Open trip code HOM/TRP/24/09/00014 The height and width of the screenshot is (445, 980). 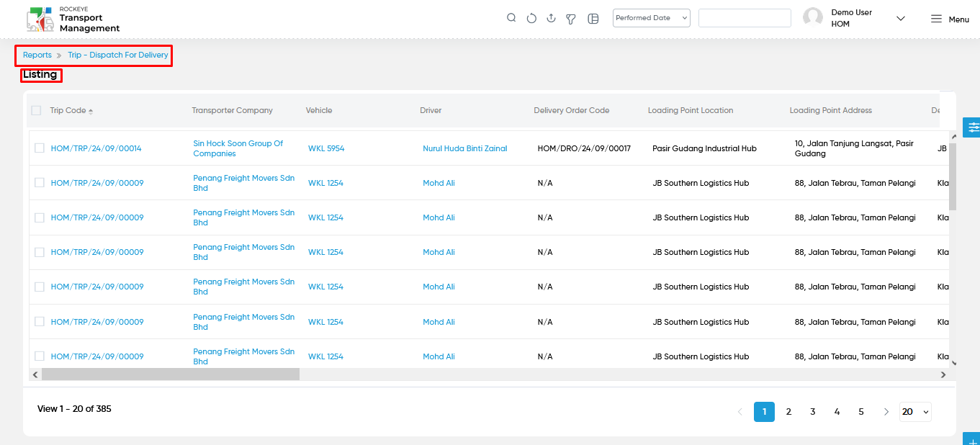96,148
